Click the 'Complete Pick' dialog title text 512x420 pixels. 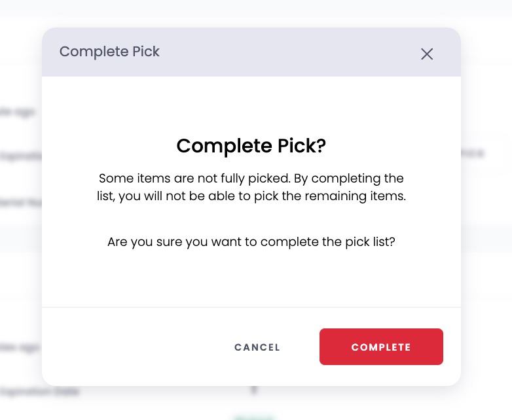coord(109,52)
